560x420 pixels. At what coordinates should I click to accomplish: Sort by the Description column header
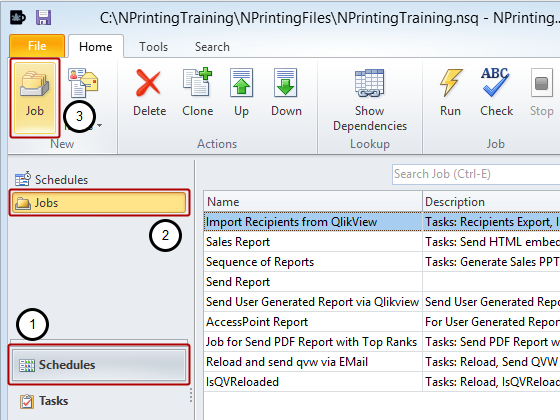pos(491,202)
